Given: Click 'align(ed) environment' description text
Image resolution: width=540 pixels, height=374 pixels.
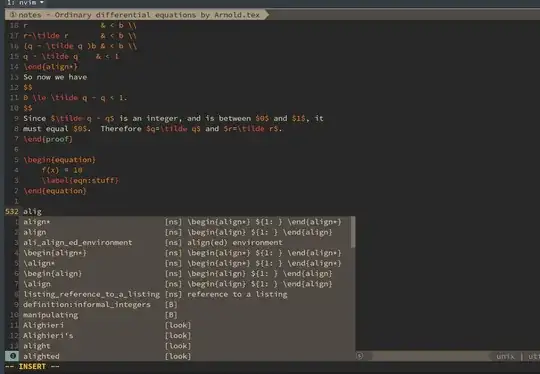Looking at the screenshot, I should (x=235, y=242).
